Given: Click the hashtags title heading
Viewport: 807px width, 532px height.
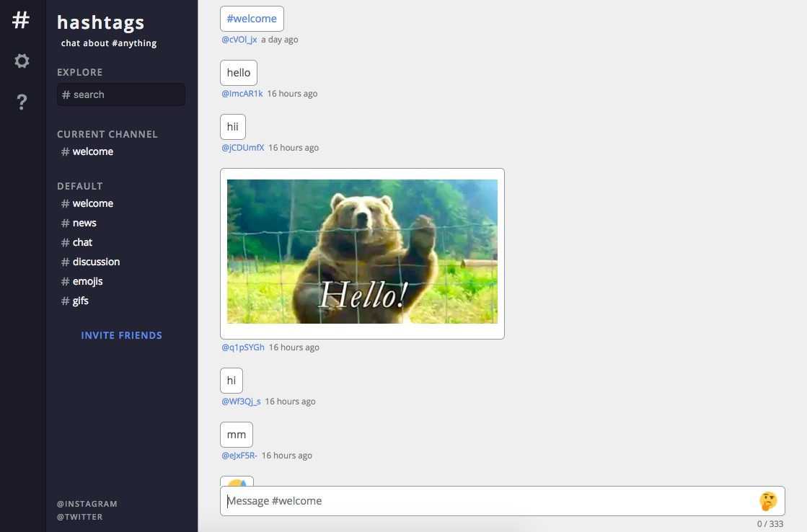Looking at the screenshot, I should [x=101, y=22].
